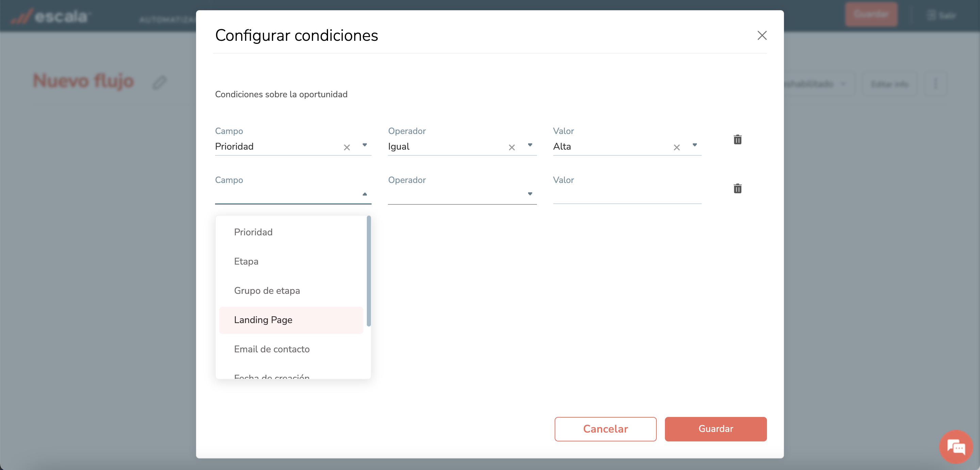Screen dimensions: 980x470
Task: Collapse the open second Campo dropdown
Action: point(364,194)
